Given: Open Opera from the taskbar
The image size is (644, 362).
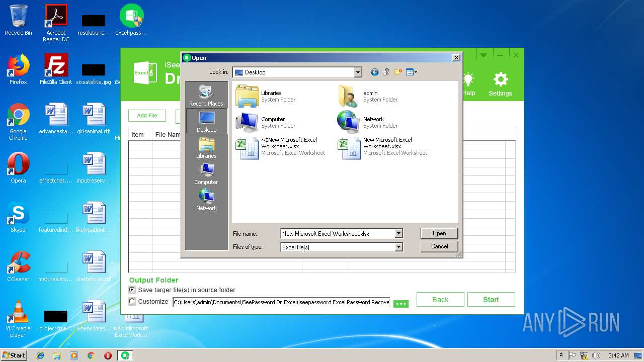Looking at the screenshot, I should pyautogui.click(x=108, y=355).
